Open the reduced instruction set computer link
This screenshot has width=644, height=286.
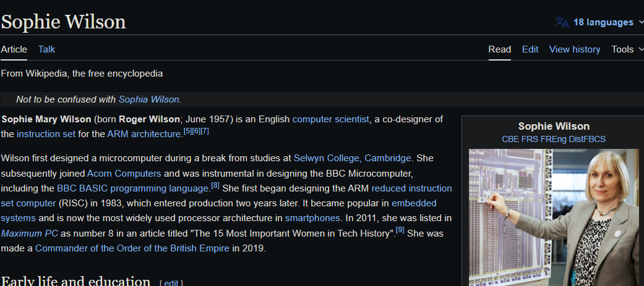411,189
